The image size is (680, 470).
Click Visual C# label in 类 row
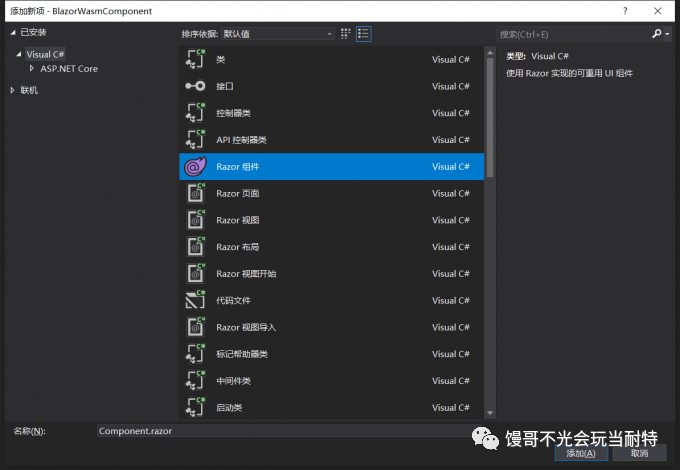(451, 59)
